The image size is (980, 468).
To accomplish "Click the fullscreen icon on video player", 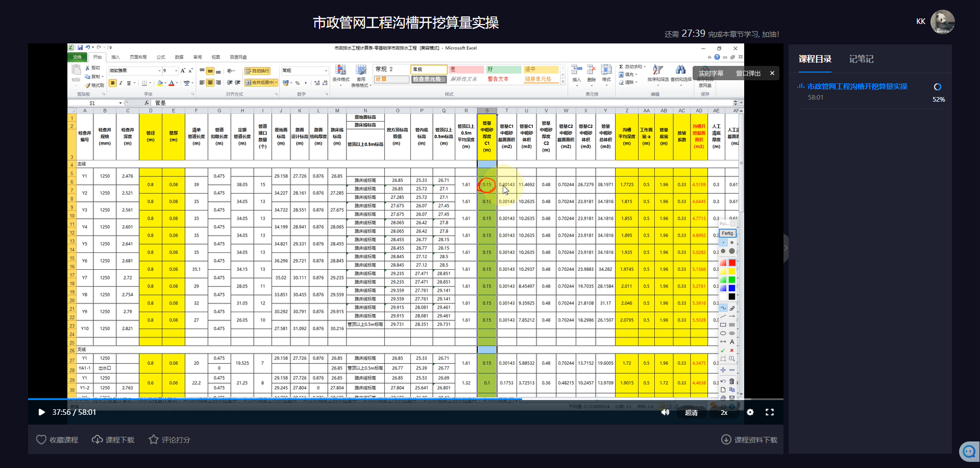I will (x=770, y=412).
